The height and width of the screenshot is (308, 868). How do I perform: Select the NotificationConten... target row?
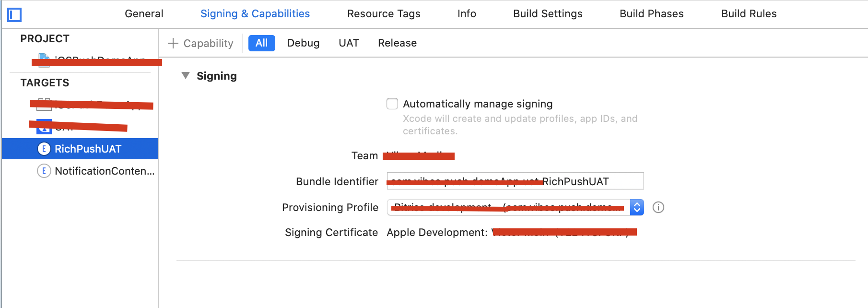point(80,171)
